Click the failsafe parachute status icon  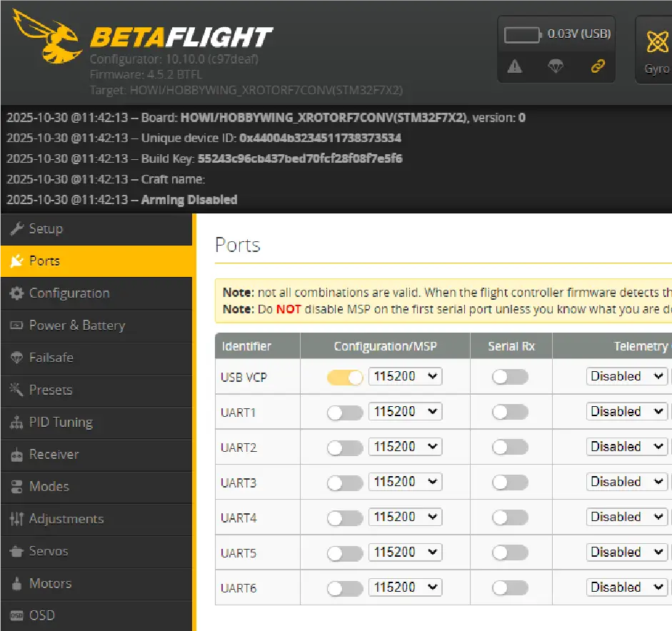[x=556, y=66]
